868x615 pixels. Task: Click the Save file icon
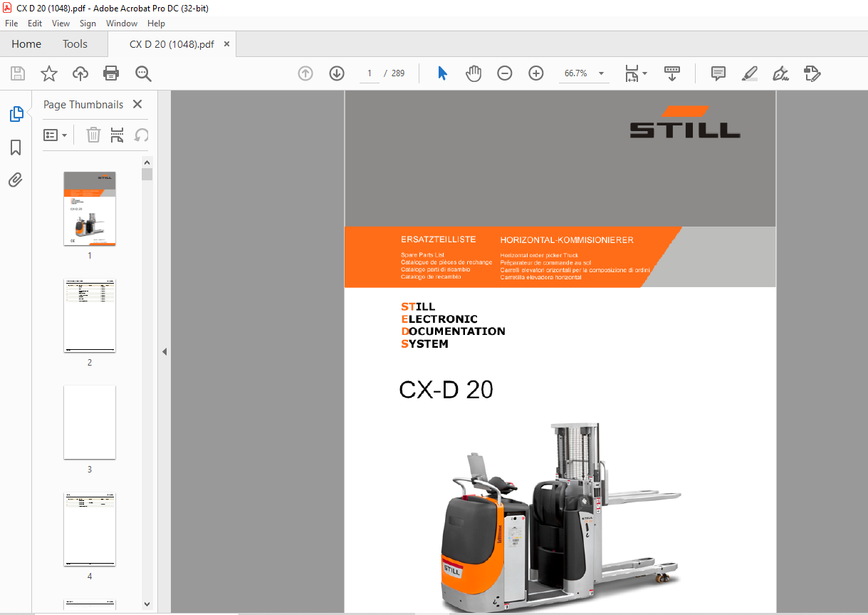point(18,73)
